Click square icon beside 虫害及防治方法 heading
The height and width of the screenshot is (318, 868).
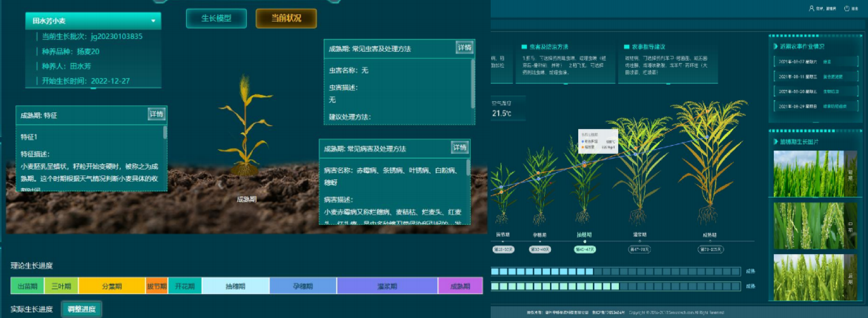pos(524,47)
